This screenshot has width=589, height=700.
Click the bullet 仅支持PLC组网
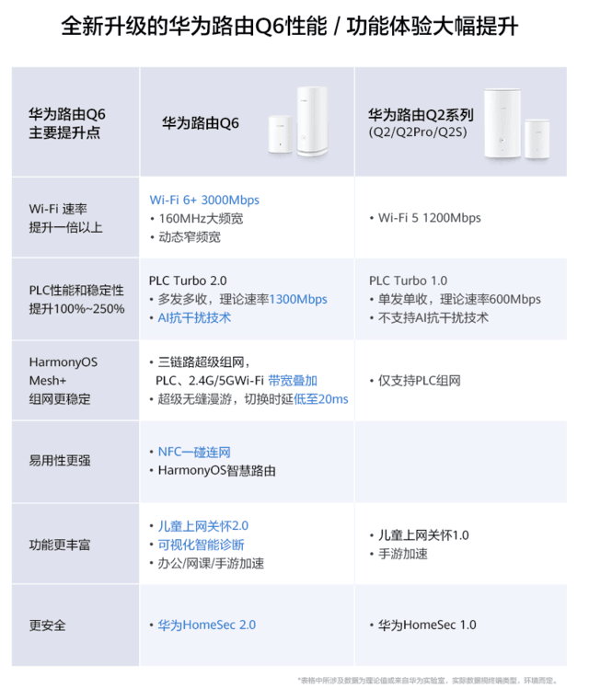click(415, 381)
